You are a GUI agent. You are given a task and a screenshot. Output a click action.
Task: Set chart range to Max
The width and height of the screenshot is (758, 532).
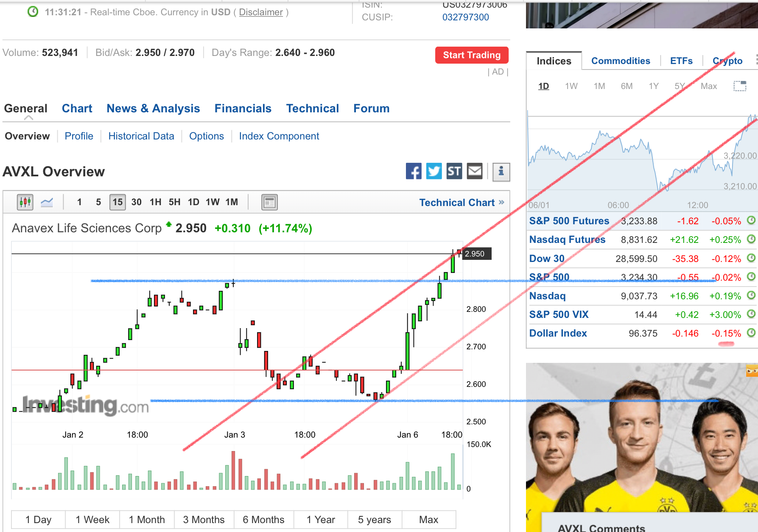pos(428,519)
